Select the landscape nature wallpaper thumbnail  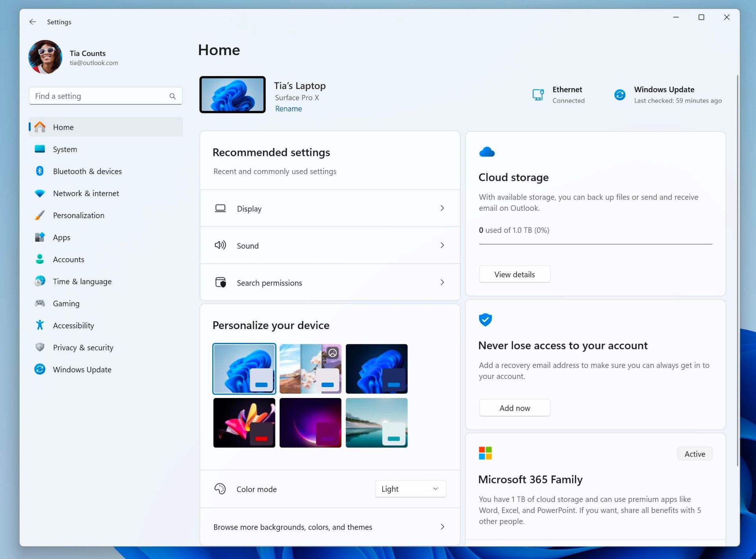376,422
